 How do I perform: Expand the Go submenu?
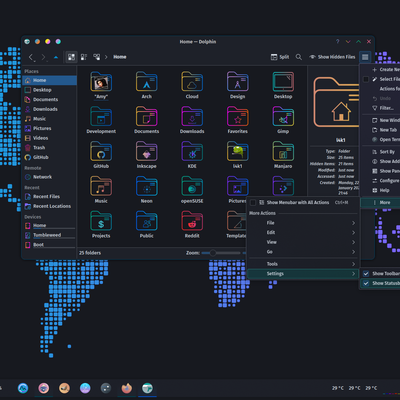[303, 252]
